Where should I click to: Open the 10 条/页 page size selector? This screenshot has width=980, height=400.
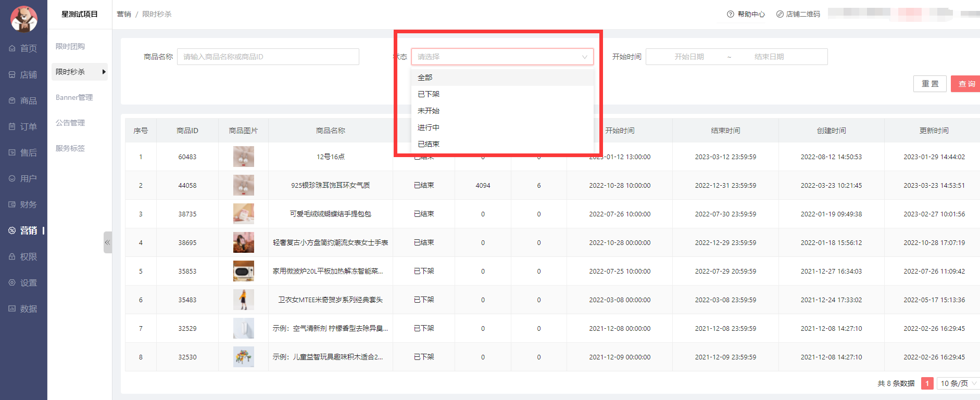[x=958, y=383]
